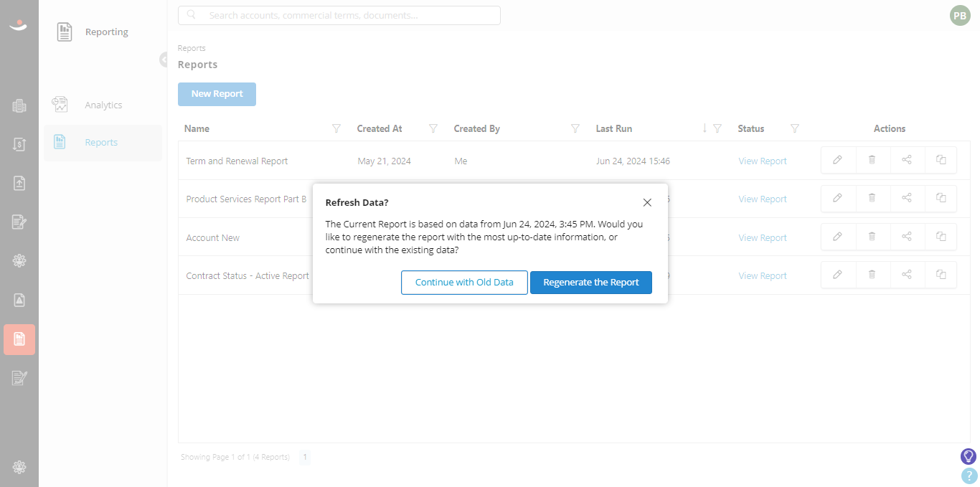
Task: Collapse the Reporting side panel arrow
Action: [164, 60]
